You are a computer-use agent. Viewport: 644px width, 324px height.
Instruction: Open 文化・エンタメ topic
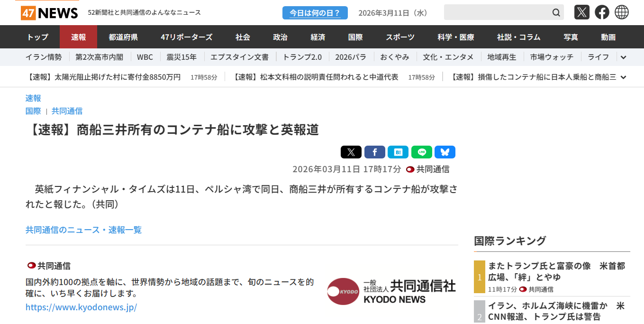pyautogui.click(x=448, y=57)
